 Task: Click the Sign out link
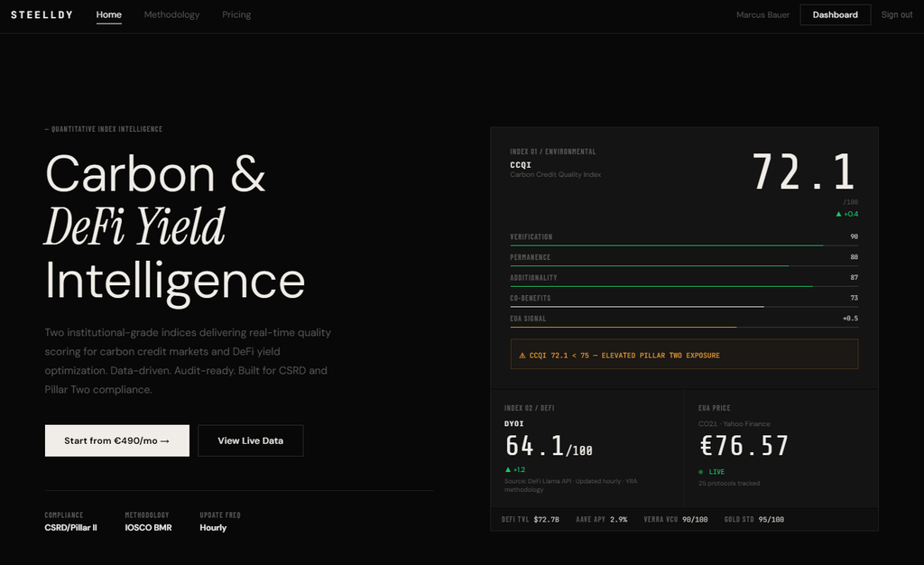coord(896,14)
